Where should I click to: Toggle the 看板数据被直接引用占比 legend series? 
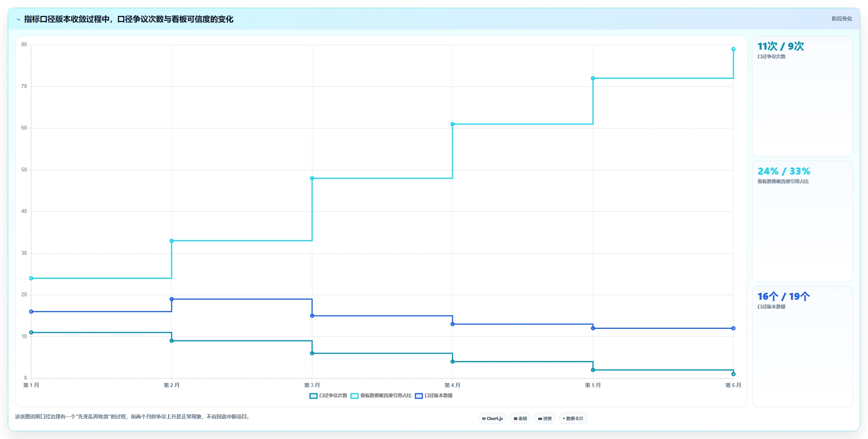(x=381, y=396)
